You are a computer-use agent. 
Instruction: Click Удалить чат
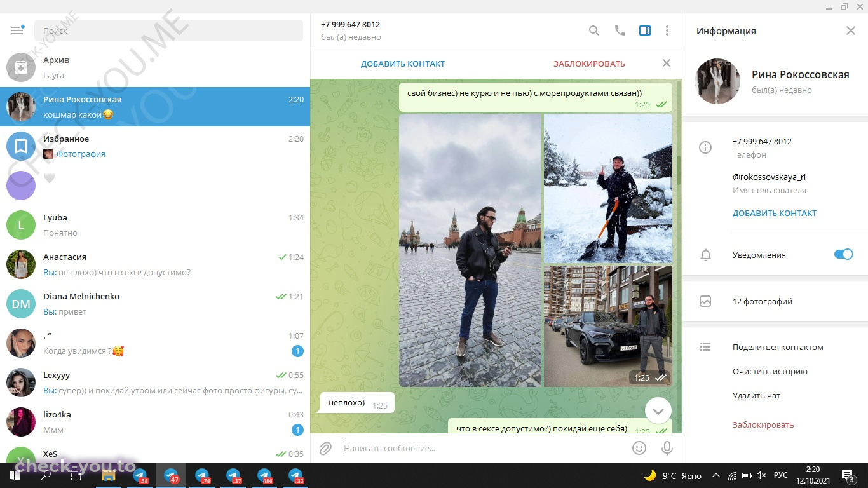tap(756, 395)
